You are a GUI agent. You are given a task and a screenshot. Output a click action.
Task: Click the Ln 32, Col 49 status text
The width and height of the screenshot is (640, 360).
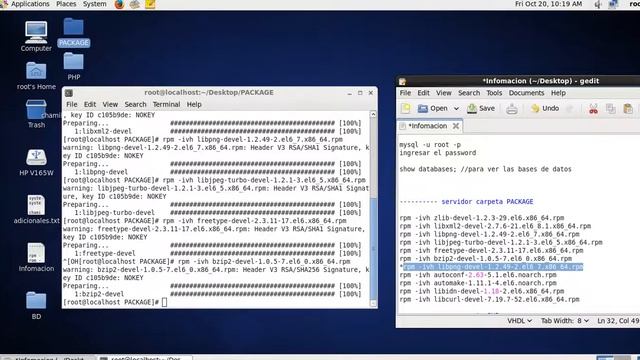(x=618, y=321)
